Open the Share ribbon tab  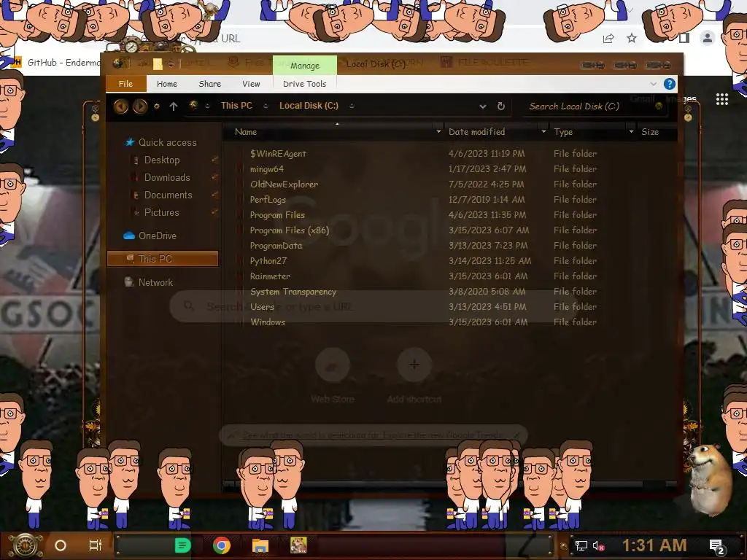[x=209, y=84]
